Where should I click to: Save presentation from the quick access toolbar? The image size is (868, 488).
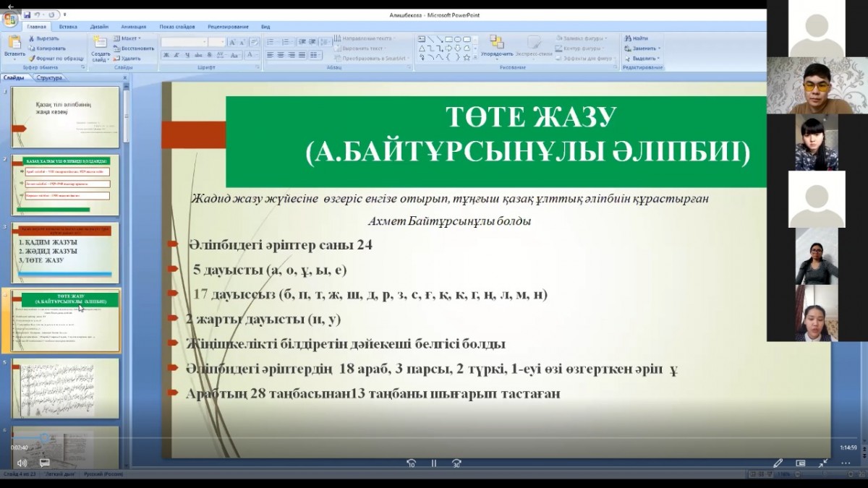pos(27,14)
